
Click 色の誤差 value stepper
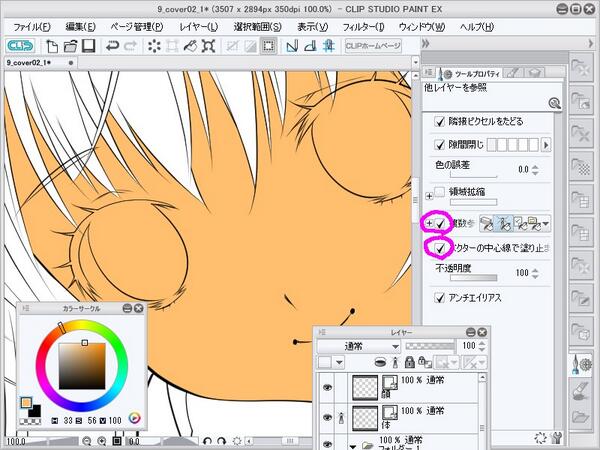(x=535, y=170)
